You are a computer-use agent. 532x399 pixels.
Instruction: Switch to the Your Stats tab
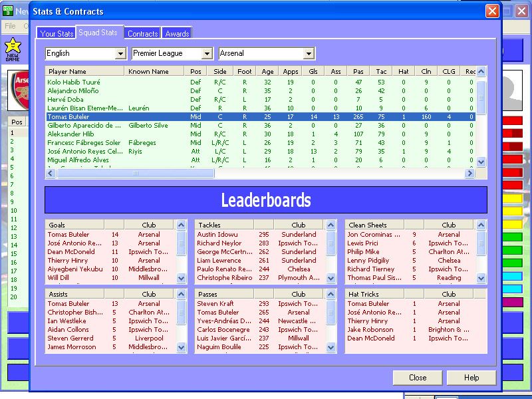click(x=57, y=33)
